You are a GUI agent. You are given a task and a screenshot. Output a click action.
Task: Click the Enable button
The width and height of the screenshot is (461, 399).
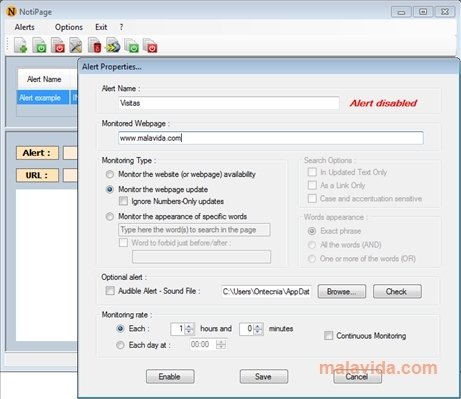(170, 377)
